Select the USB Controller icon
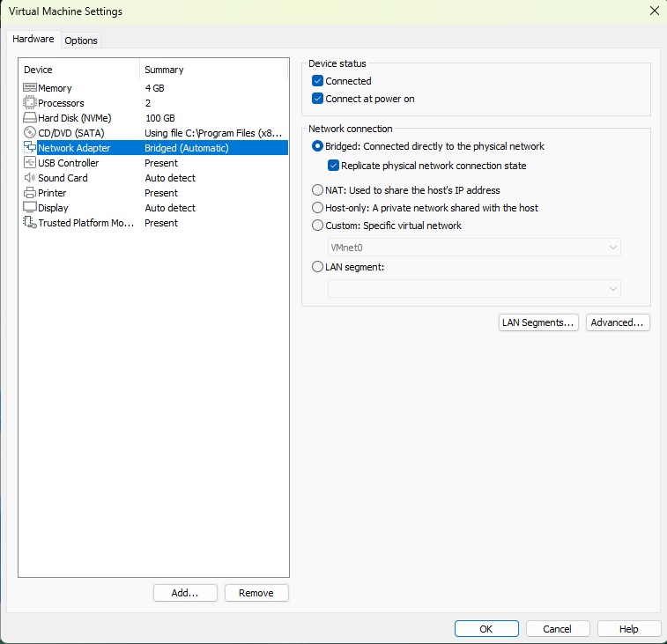This screenshot has height=644, width=667. [29, 163]
